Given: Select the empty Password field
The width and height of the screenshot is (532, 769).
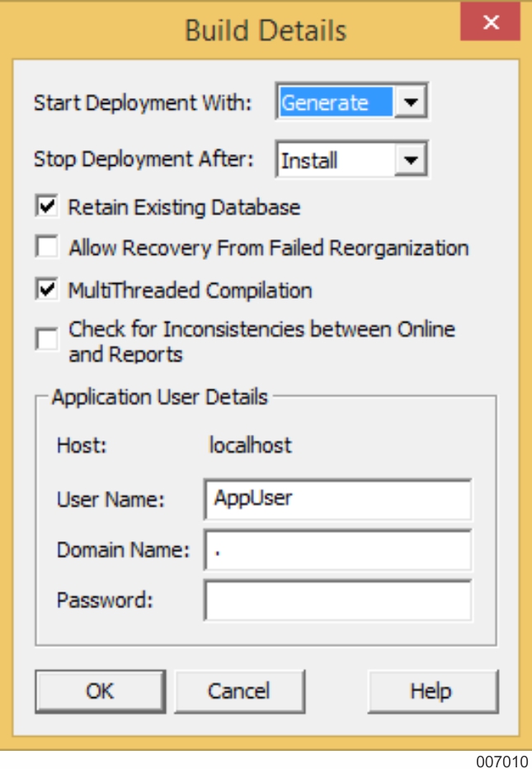Looking at the screenshot, I should 338,601.
